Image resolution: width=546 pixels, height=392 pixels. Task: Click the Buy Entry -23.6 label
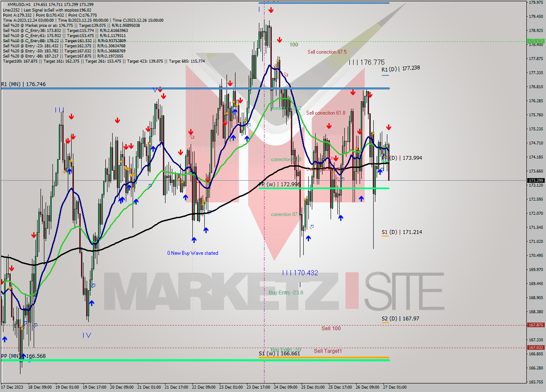tap(286, 292)
